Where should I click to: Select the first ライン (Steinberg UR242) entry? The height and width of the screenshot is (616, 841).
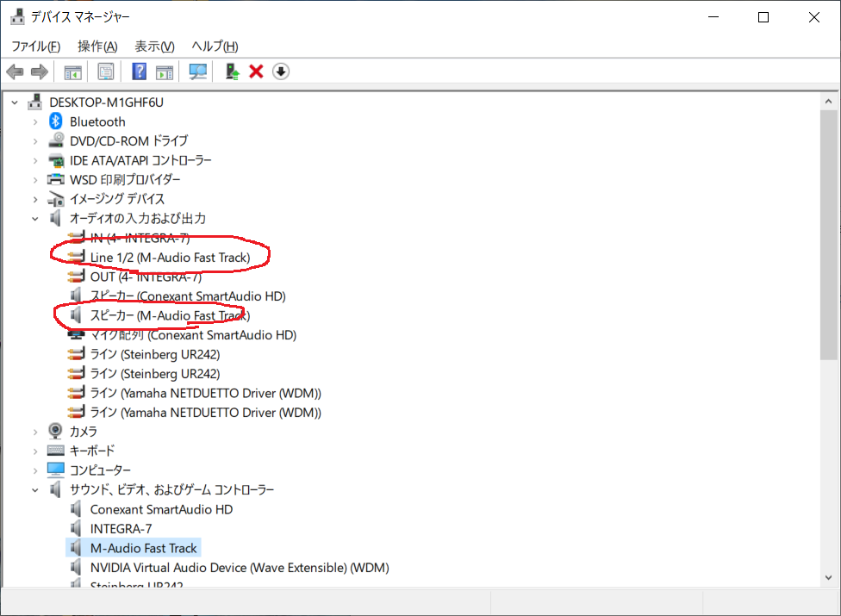(x=155, y=354)
